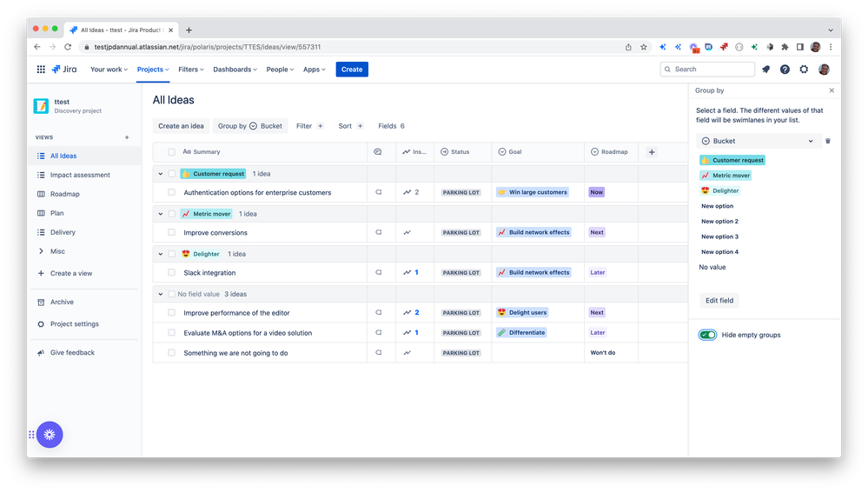
Task: Open the Dashboards dropdown menu
Action: tap(235, 70)
